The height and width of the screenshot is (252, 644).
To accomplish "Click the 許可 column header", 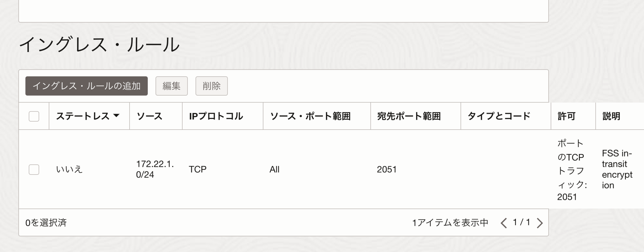I will click(567, 116).
